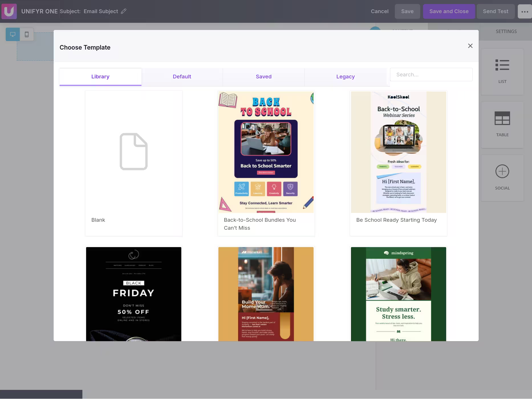Screen dimensions: 532x399
Task: Click the 'Email Subject' text
Action: (101, 11)
